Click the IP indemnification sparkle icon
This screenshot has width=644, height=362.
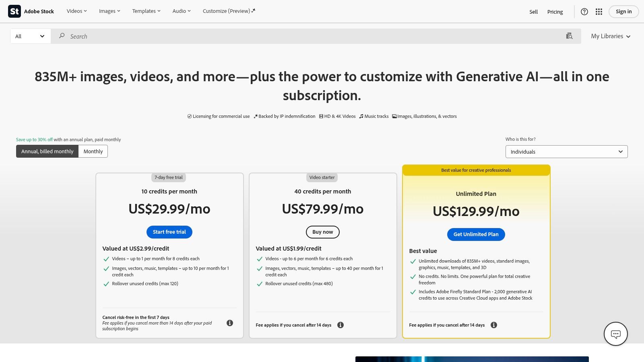[256, 116]
